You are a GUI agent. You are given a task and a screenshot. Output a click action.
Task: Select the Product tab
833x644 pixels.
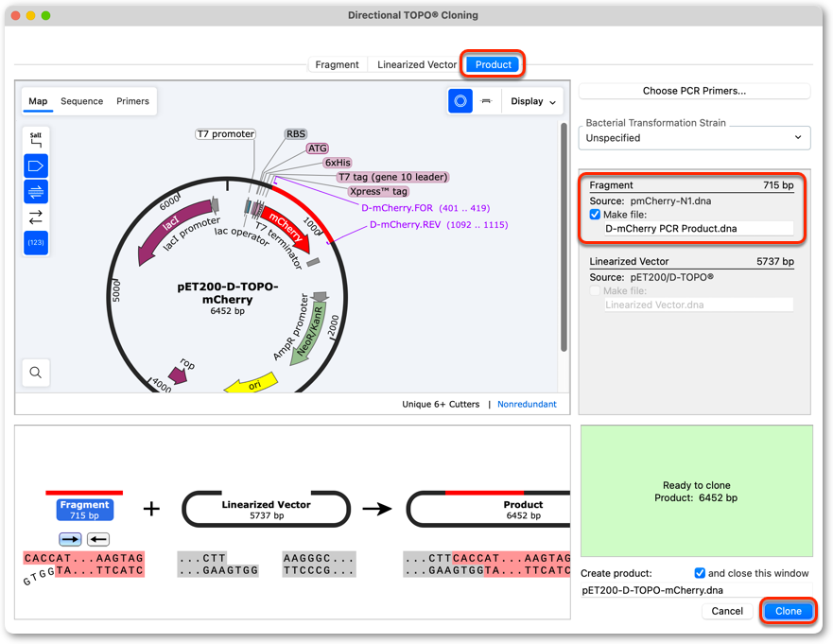coord(493,64)
